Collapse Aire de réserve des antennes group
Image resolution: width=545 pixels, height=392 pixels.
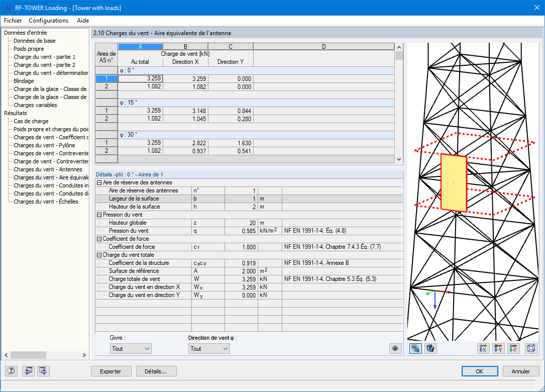[x=99, y=182]
